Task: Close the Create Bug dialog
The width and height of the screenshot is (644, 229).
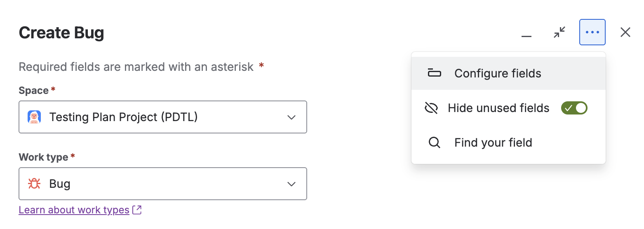Action: 625,32
